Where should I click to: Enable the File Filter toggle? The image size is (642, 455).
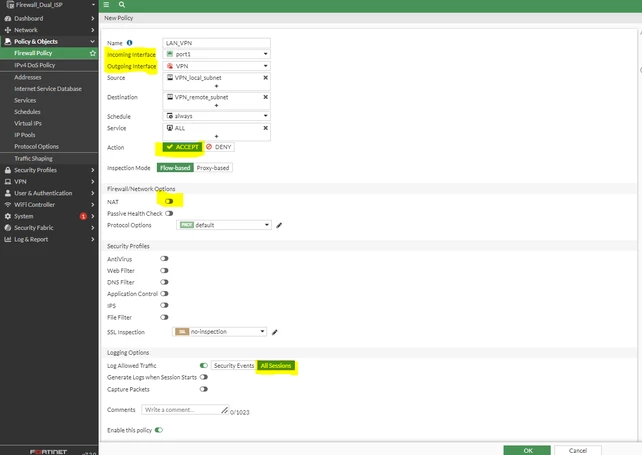click(164, 317)
